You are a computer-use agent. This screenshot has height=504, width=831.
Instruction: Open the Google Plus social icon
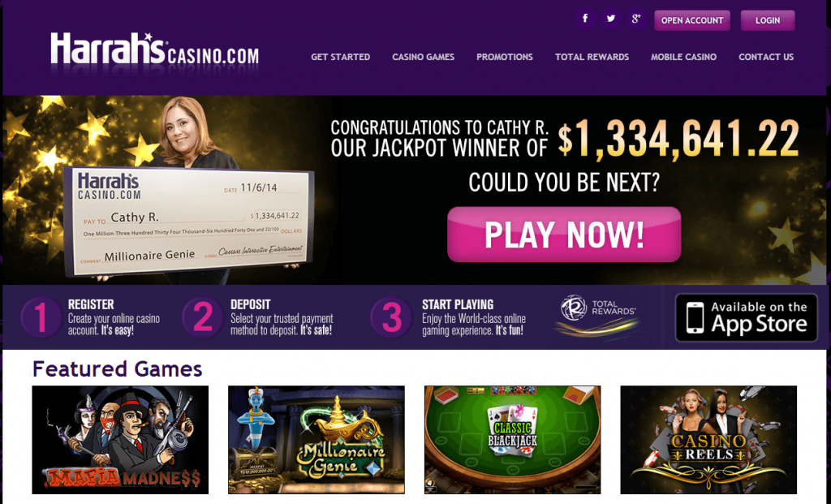point(636,19)
